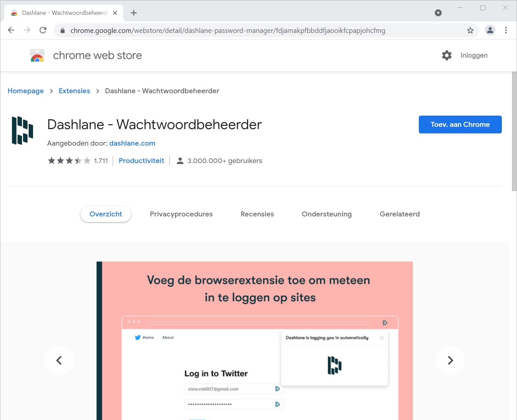The image size is (517, 420).
Task: Open Extensies breadcrumb link
Action: pyautogui.click(x=74, y=91)
